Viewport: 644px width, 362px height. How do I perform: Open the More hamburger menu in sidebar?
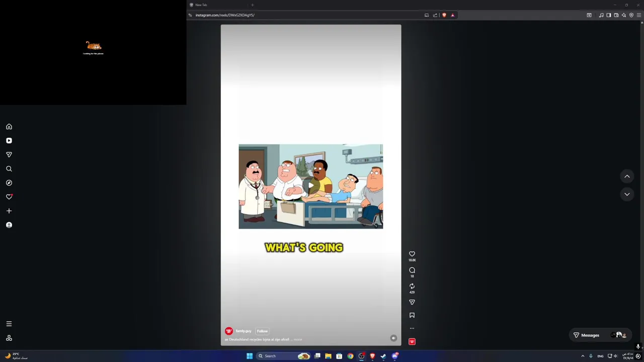(9, 324)
